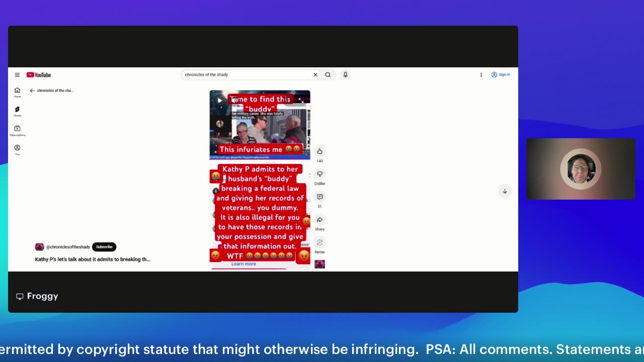This screenshot has height=362, width=644.
Task: Open the YouTube hamburger guide menu
Action: 17,75
